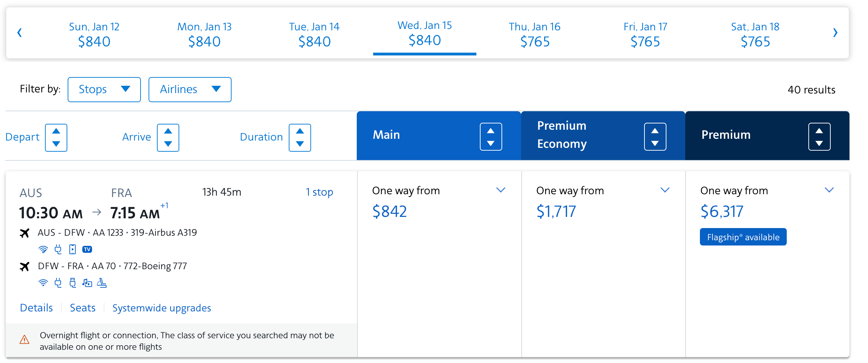Image resolution: width=868 pixels, height=363 pixels.
Task: Click the music entertainment icon under DFW-FRA flight
Action: click(87, 283)
